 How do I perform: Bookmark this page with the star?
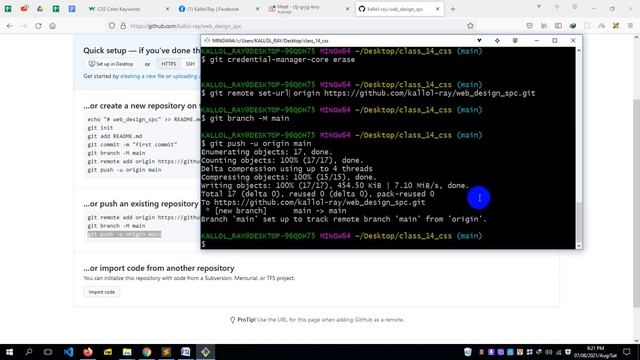(x=470, y=26)
